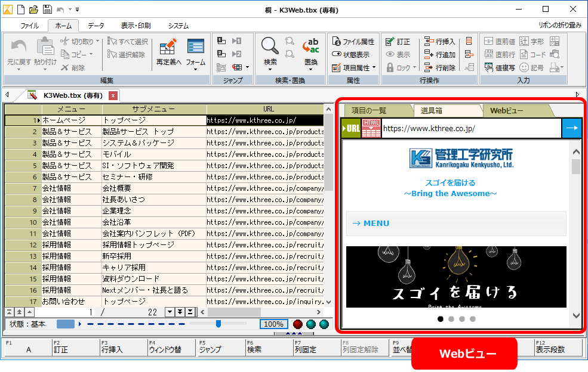588x372 pixels.
Task: Expand リボンの折り畳み ribbon collapse option
Action: [559, 26]
